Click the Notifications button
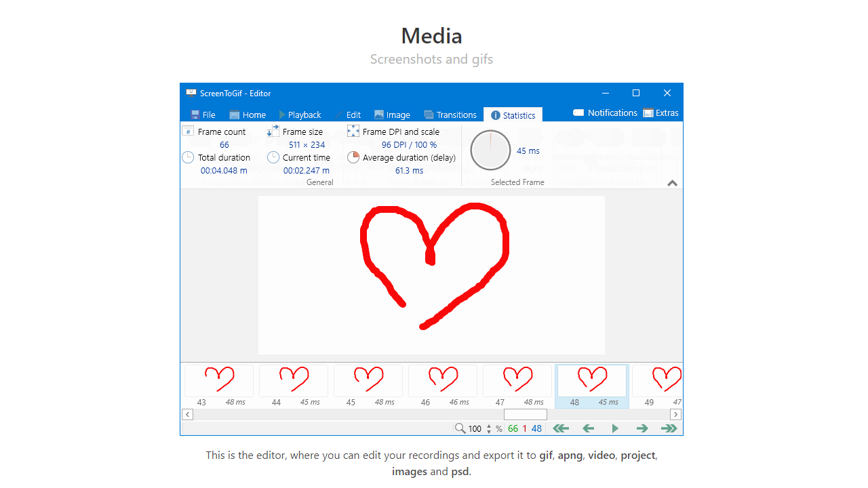 [x=605, y=113]
